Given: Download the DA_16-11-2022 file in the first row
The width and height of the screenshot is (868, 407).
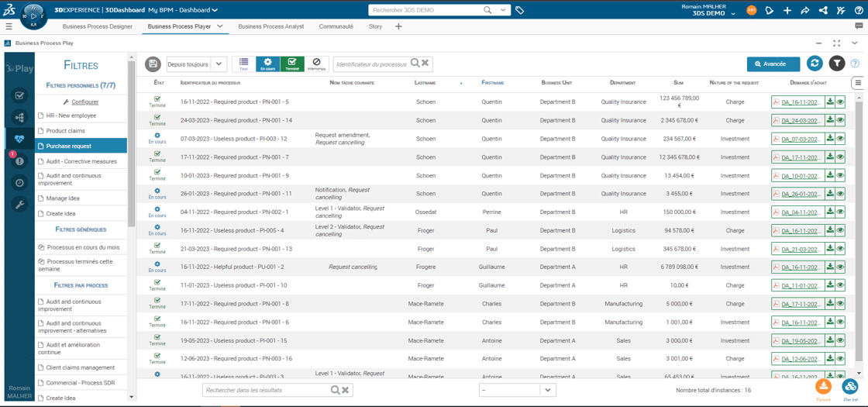Looking at the screenshot, I should click(x=830, y=102).
